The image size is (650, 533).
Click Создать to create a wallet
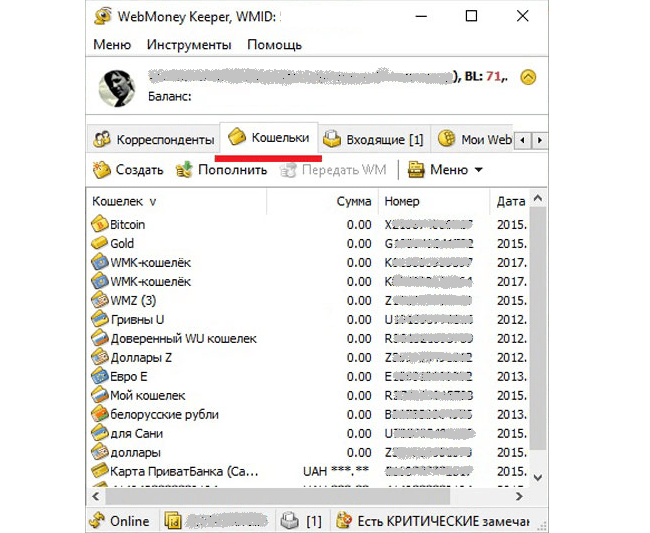(x=128, y=170)
